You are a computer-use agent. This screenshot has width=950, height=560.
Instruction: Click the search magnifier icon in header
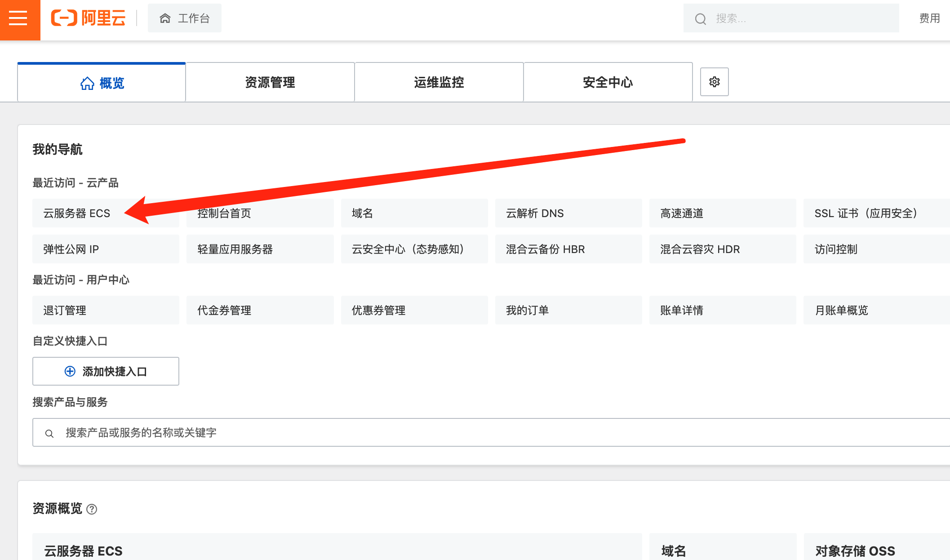coord(700,19)
